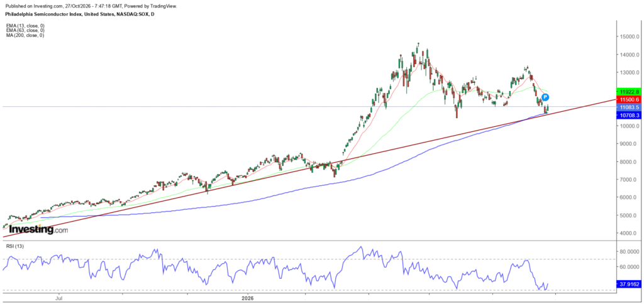
Task: Click the 9000.0 price axis label
Action: pos(629,144)
